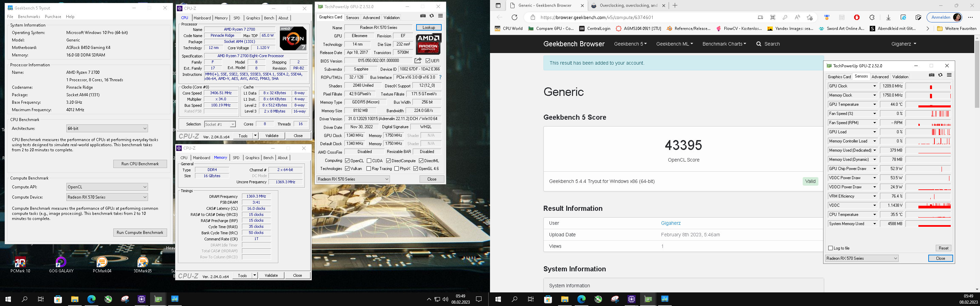Image resolution: width=980 pixels, height=306 pixels.
Task: Click BIOS export share icon in GPU-Z
Action: 418,61
